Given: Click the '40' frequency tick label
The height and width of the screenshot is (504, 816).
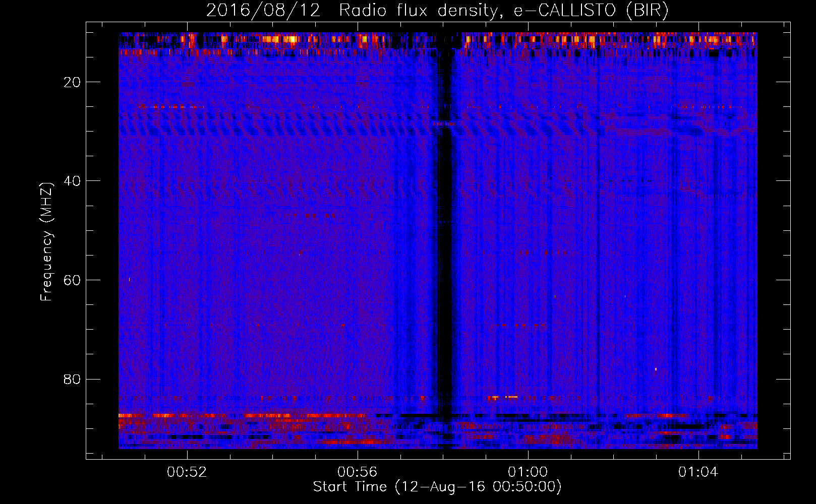Looking at the screenshot, I should point(73,181).
